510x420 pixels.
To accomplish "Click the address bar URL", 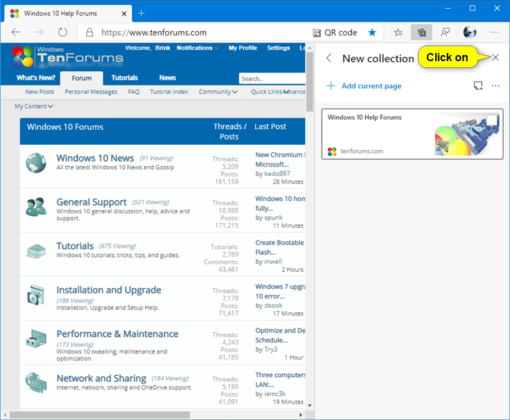I will [x=154, y=33].
